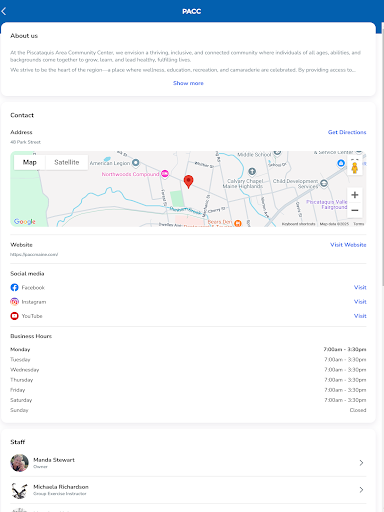Viewport: 384px width, 512px height.
Task: Click the Facebook logo icon
Action: click(x=14, y=287)
